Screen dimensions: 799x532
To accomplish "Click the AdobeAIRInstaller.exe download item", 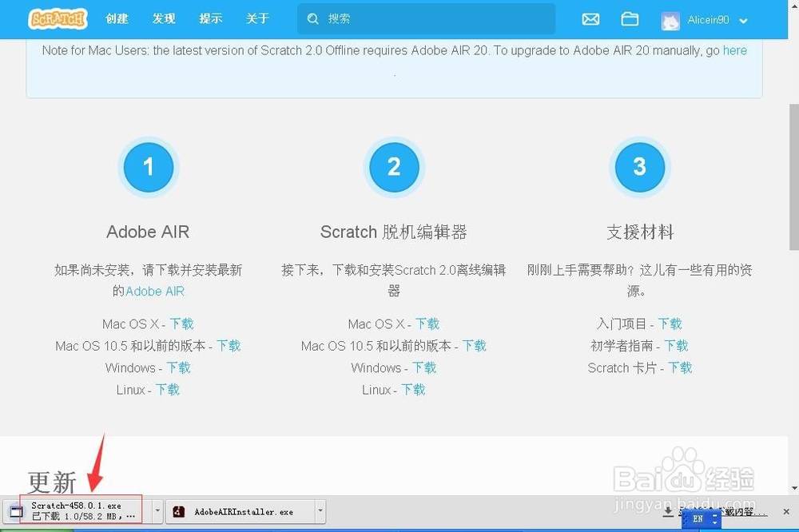I will pos(240,510).
